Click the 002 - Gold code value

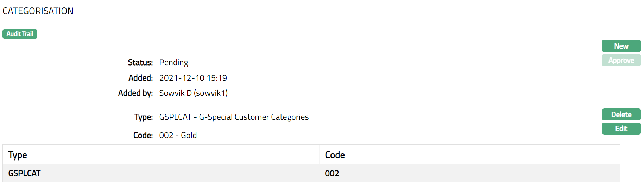point(178,135)
